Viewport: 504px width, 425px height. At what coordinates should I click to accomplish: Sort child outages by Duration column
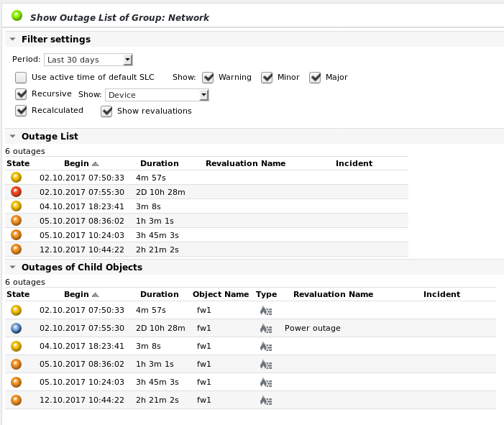coord(159,294)
